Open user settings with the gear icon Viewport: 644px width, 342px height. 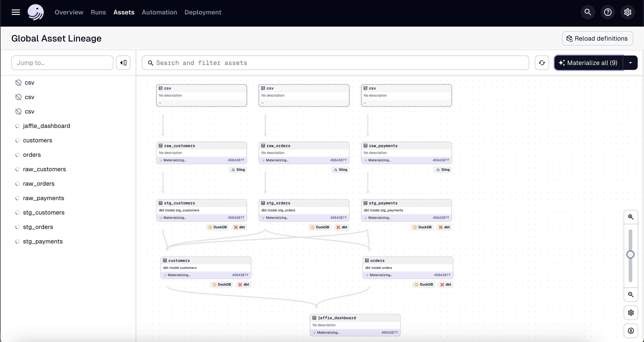coord(628,12)
